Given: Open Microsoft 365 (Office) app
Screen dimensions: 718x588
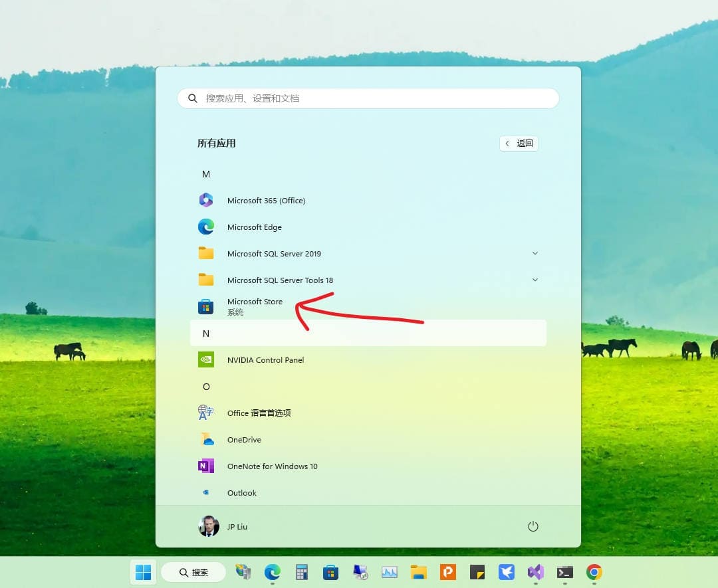Looking at the screenshot, I should tap(266, 201).
